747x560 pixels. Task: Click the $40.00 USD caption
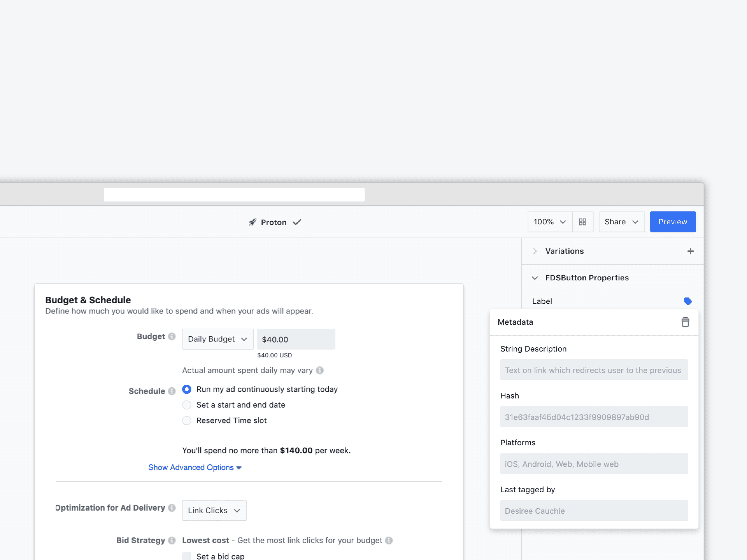274,355
